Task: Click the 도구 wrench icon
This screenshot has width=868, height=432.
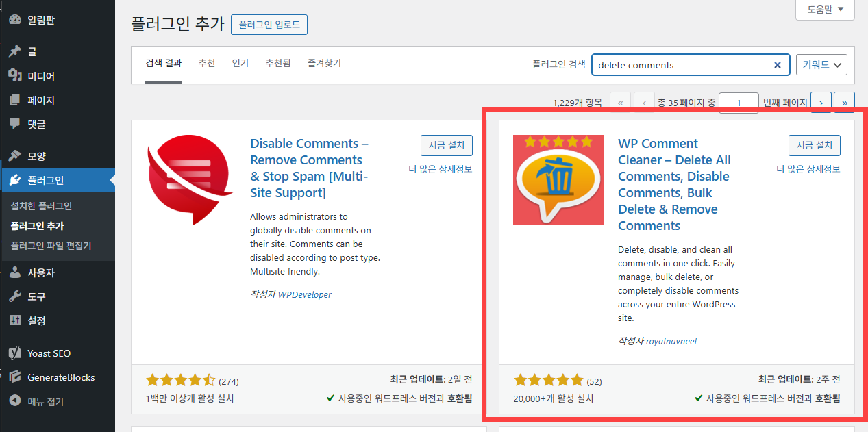Action: tap(14, 296)
